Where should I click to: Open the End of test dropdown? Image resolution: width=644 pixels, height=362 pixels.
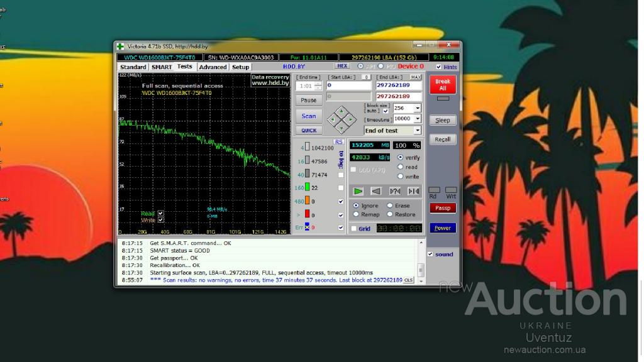point(418,131)
